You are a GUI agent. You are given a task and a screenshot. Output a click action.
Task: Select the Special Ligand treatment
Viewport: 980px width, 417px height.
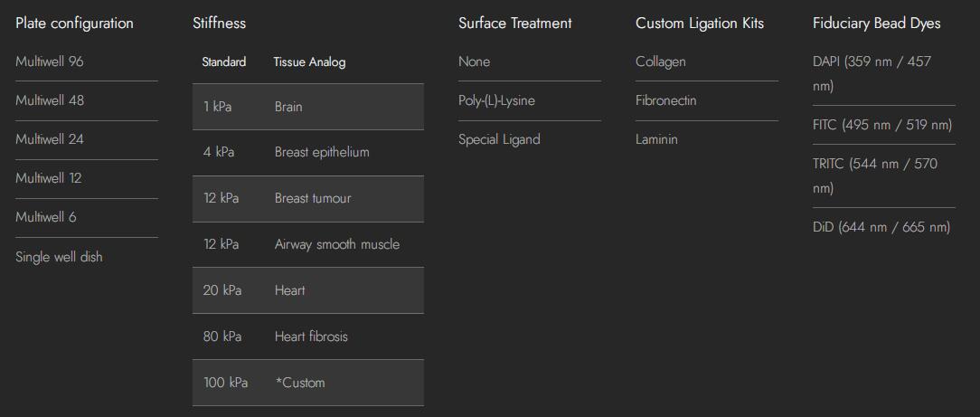pos(499,139)
